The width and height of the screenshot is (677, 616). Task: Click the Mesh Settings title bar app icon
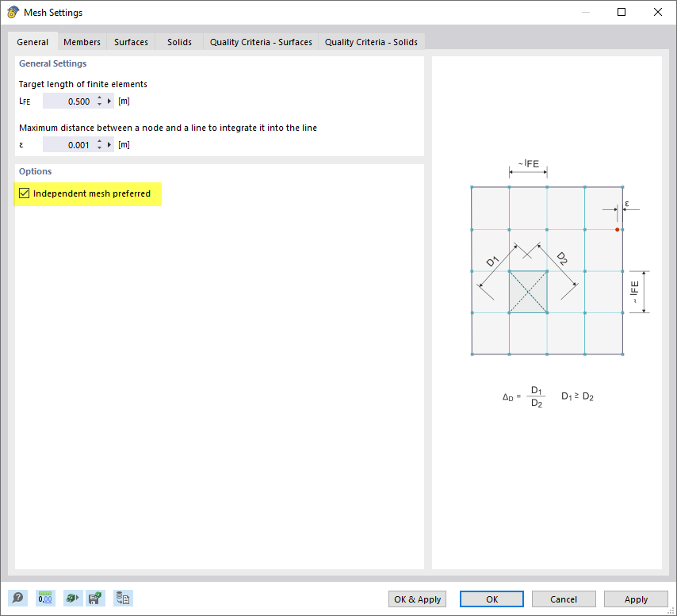tap(13, 12)
